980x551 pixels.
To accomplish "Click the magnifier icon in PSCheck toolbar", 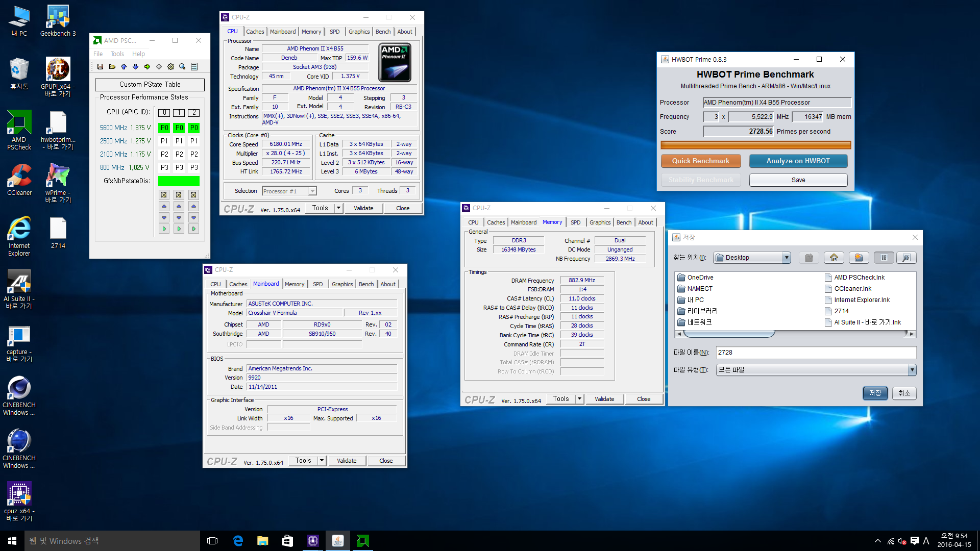I will click(x=182, y=67).
